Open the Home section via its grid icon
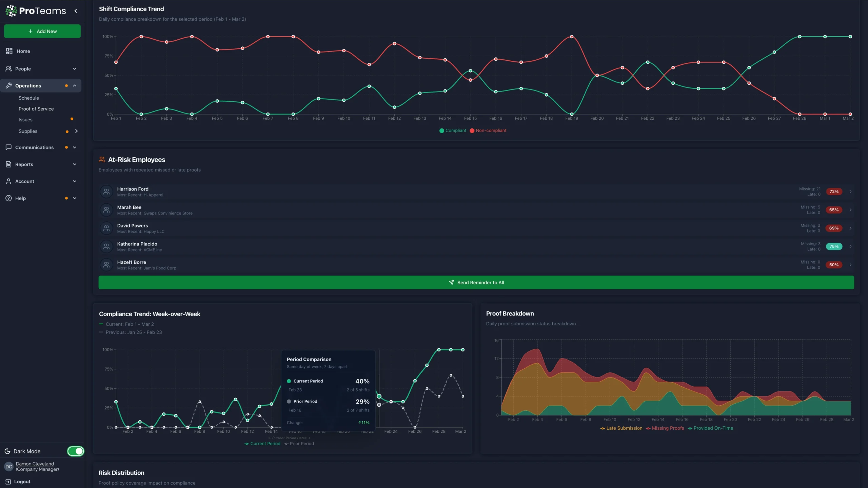 pos(9,51)
